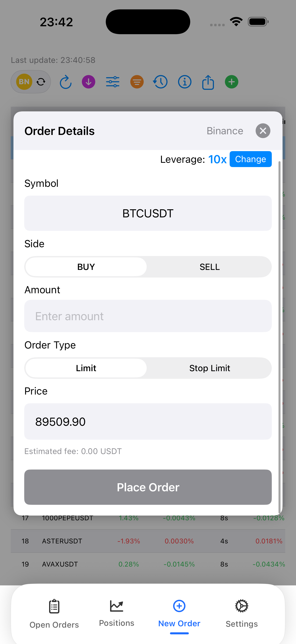Tap the info circle icon

185,82
